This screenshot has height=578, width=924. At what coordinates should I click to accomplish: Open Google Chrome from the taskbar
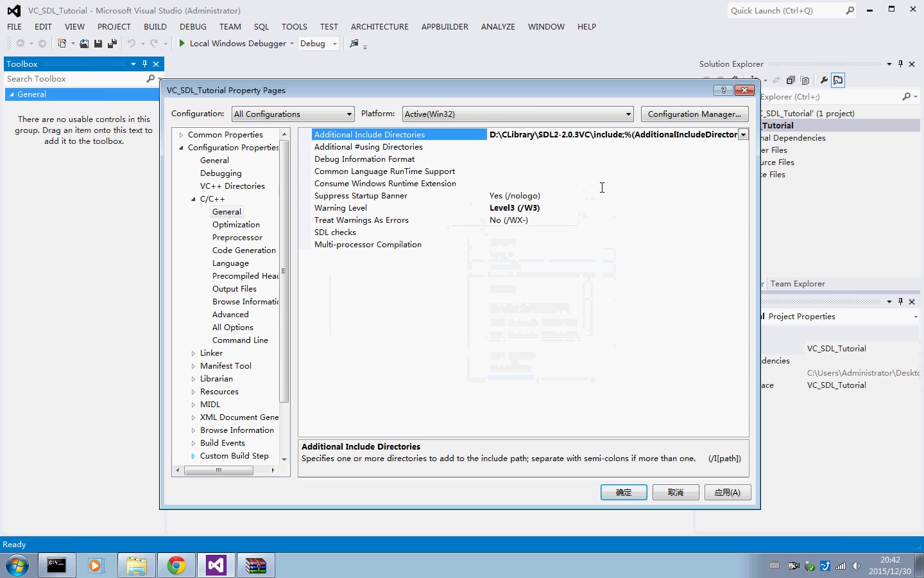click(176, 566)
